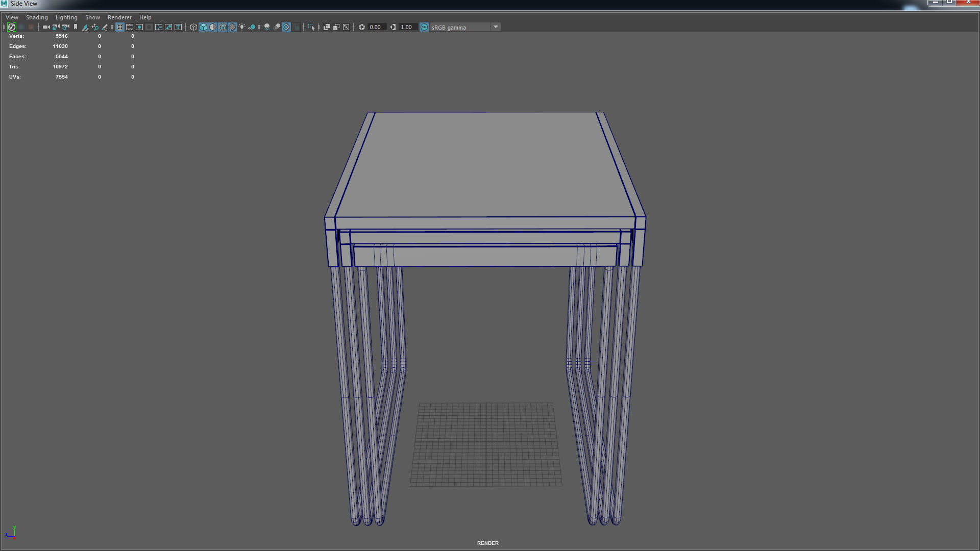Click the Screen Space Ambient Occlusion icon
The width and height of the screenshot is (980, 551).
coord(267,27)
